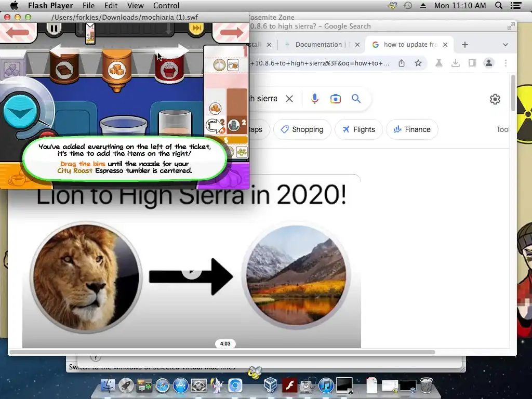Open Google quick settings gear

click(495, 99)
